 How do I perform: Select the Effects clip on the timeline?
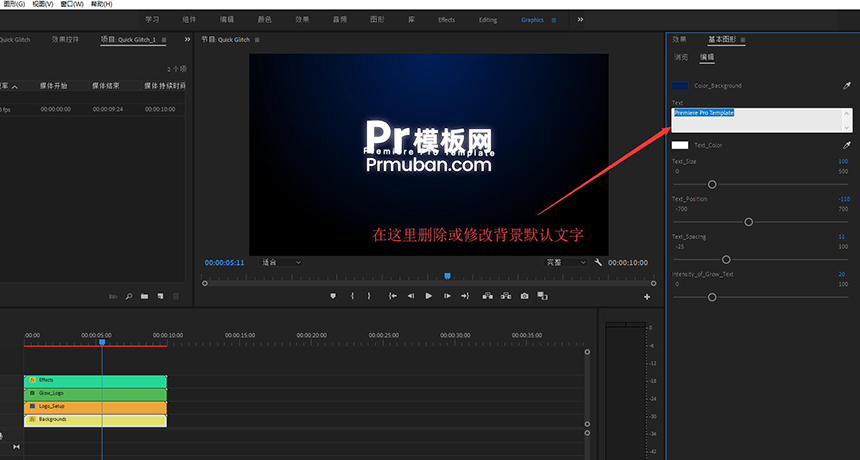95,381
